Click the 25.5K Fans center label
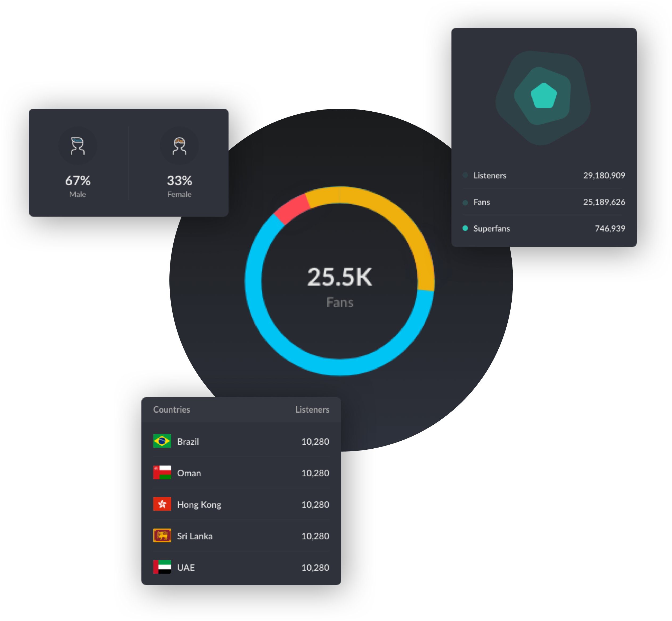The width and height of the screenshot is (672, 621). click(340, 277)
